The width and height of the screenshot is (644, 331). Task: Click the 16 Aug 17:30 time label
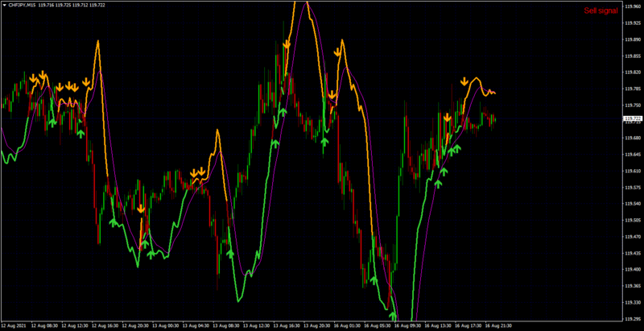pos(469,325)
